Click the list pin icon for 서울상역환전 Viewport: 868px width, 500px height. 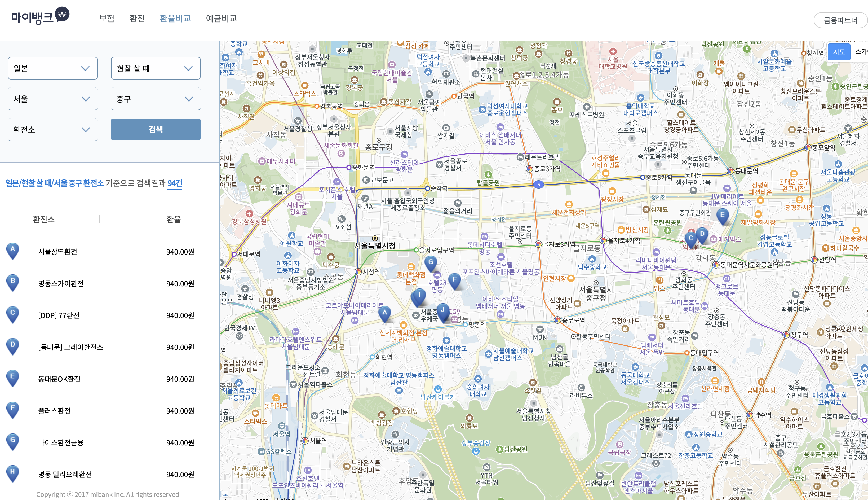tap(13, 250)
